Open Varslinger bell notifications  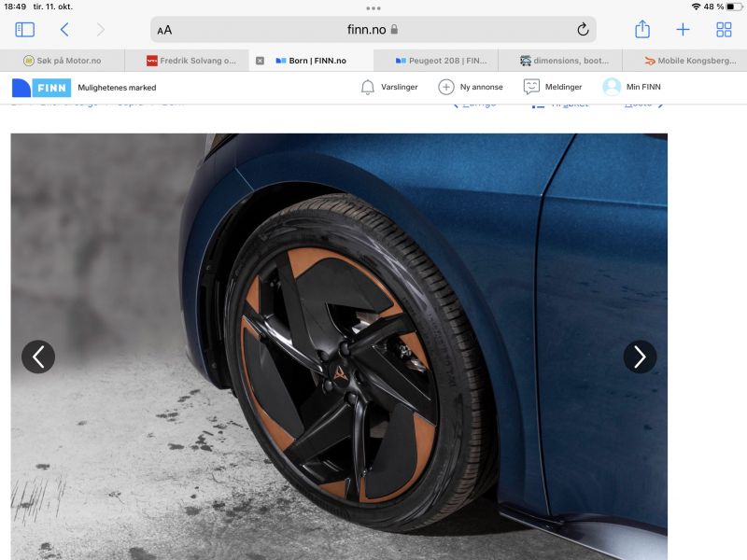[x=367, y=87]
